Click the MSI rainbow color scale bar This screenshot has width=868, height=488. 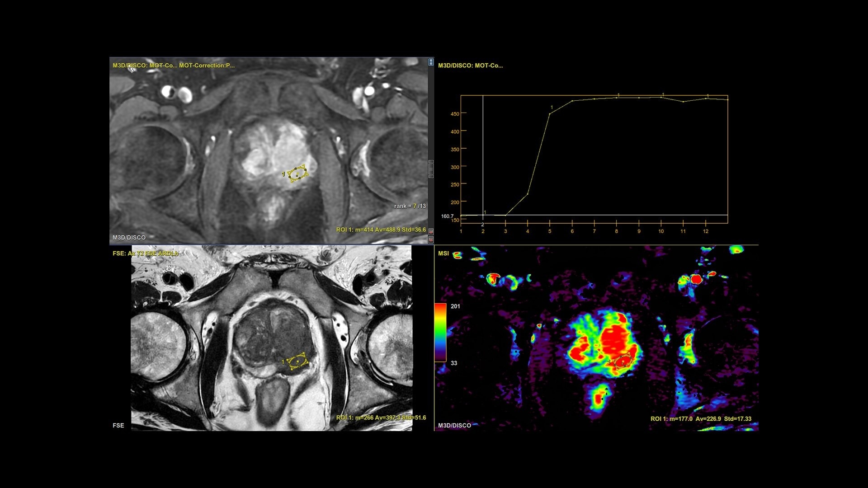pos(440,332)
